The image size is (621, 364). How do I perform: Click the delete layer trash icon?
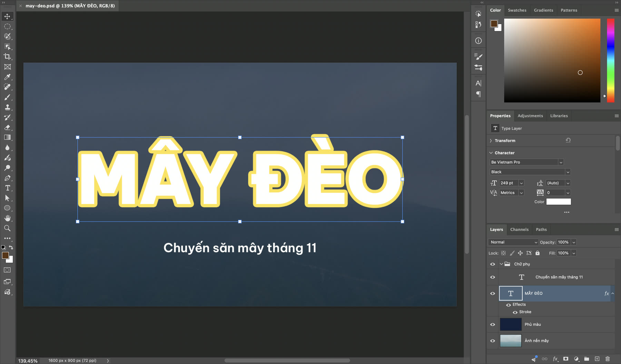(x=608, y=359)
